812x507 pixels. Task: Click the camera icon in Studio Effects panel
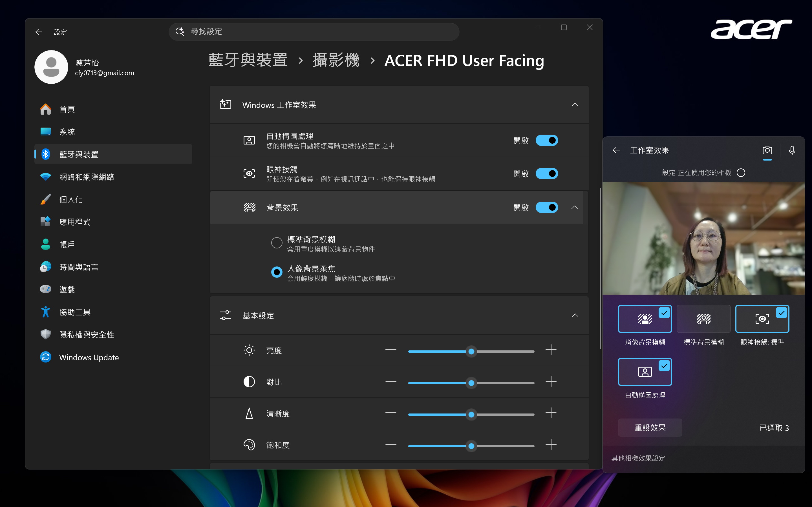(x=767, y=150)
